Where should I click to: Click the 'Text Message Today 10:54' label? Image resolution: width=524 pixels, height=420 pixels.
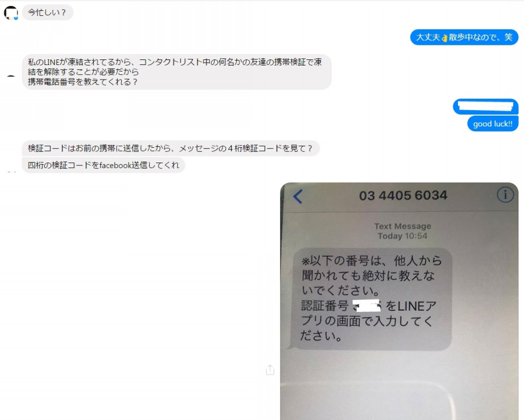pyautogui.click(x=402, y=231)
